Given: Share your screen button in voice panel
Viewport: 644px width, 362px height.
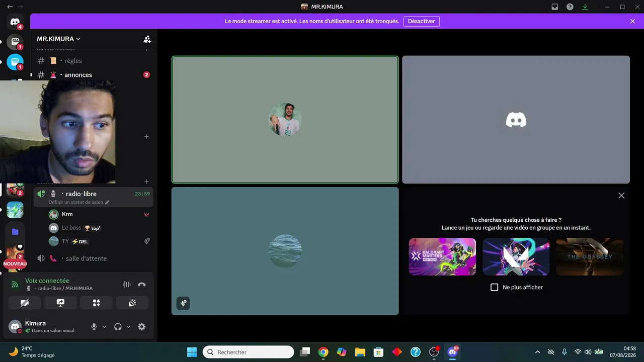Looking at the screenshot, I should 60,303.
